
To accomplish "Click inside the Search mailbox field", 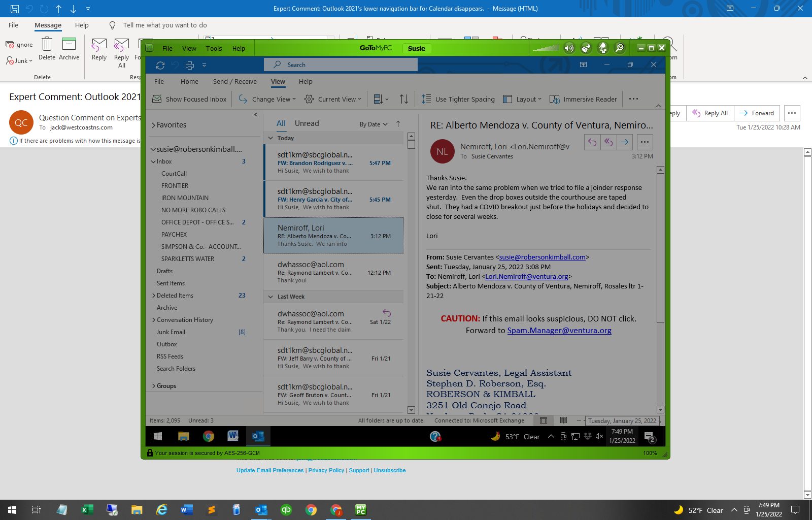I will coord(340,64).
